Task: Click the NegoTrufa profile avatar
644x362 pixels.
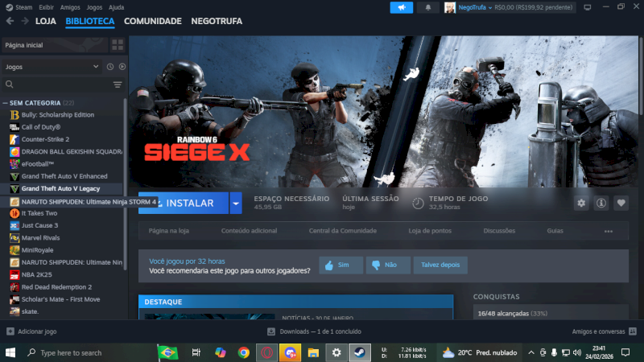Action: click(450, 7)
